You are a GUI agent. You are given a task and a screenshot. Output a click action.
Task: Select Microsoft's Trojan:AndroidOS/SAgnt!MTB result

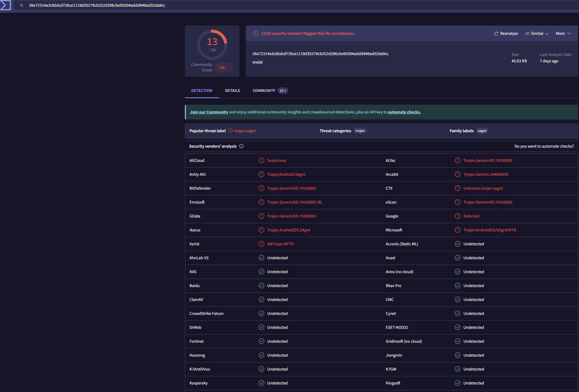click(489, 230)
